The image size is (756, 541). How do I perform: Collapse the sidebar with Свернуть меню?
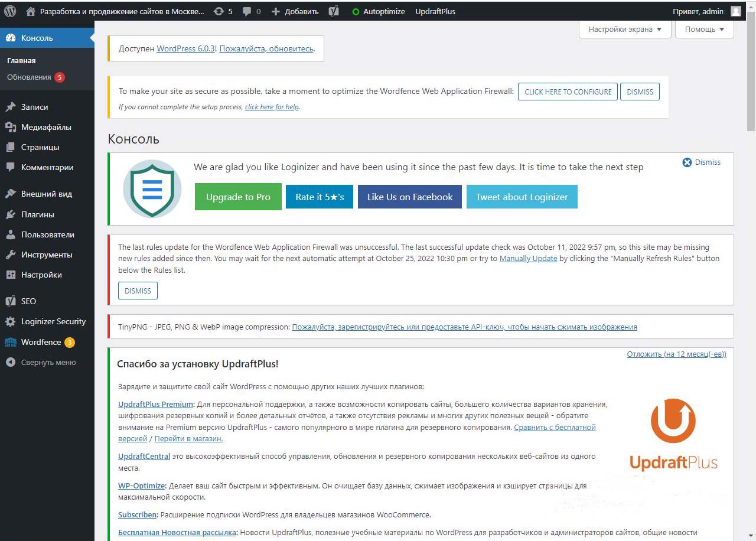click(x=48, y=363)
